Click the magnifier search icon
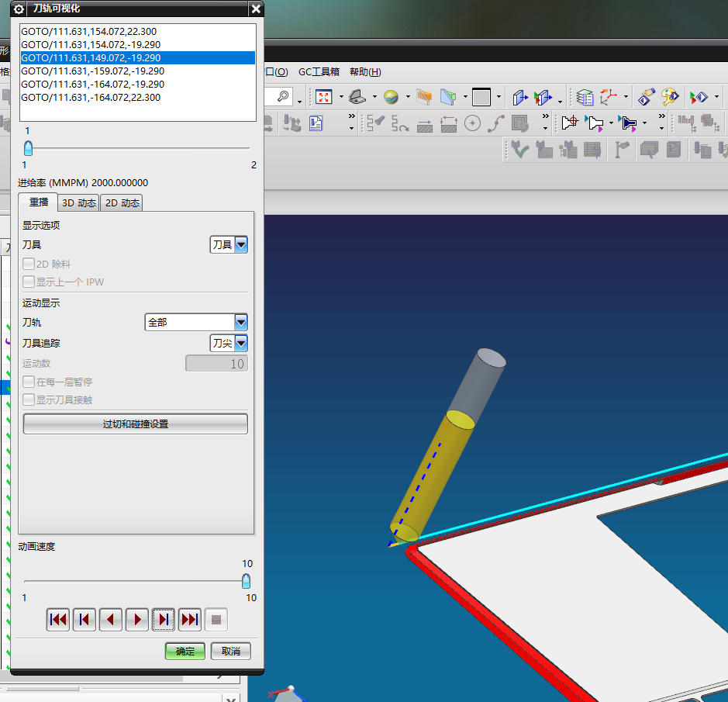 [x=283, y=97]
